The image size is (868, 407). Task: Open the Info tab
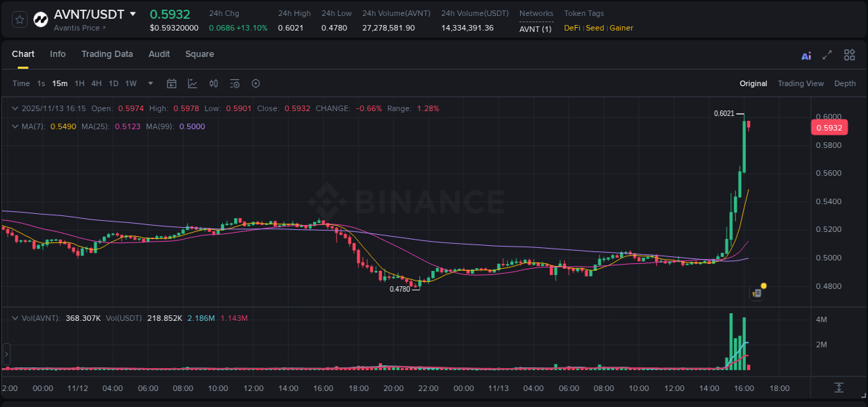tap(58, 54)
